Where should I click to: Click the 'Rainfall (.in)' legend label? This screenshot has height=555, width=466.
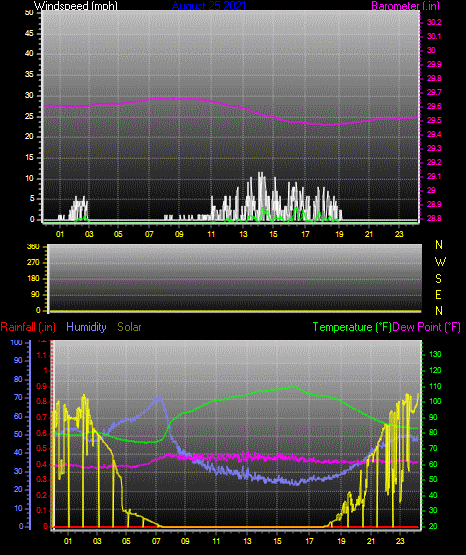(x=28, y=327)
